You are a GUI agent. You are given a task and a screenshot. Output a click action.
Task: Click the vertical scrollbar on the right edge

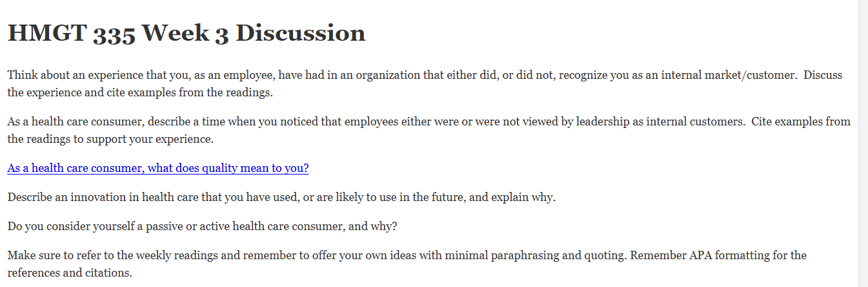[863, 143]
